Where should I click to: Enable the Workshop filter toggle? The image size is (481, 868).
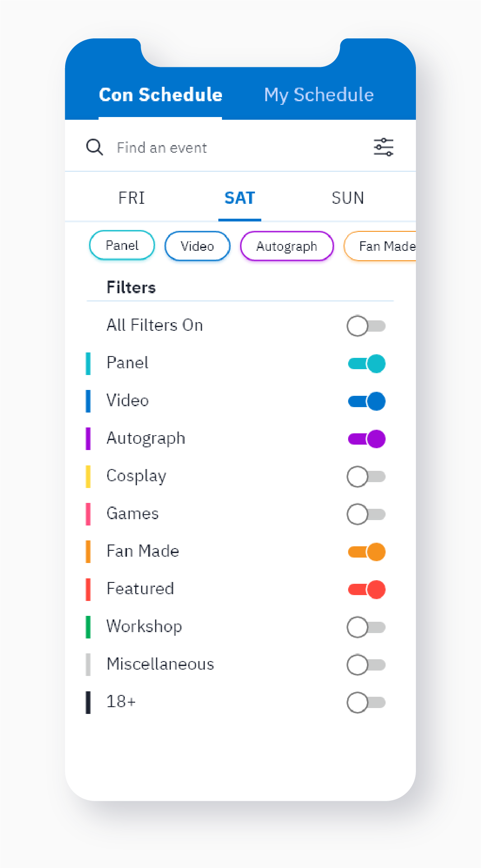(366, 627)
